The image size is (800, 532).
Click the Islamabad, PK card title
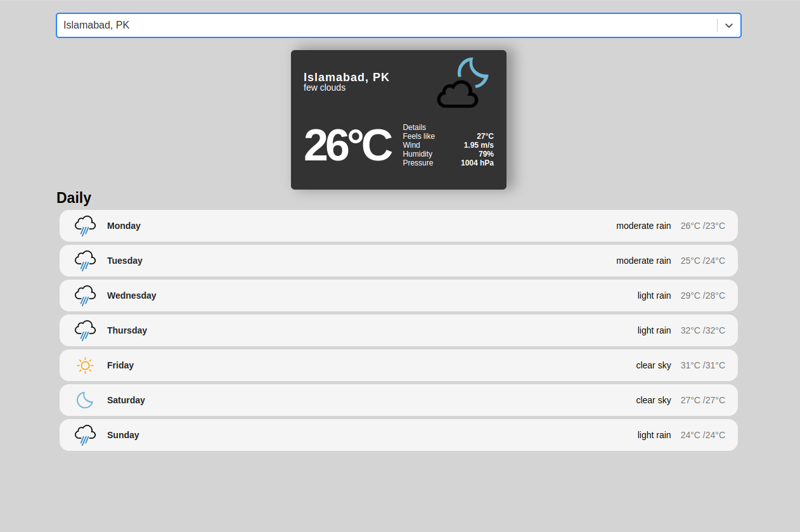tap(347, 77)
